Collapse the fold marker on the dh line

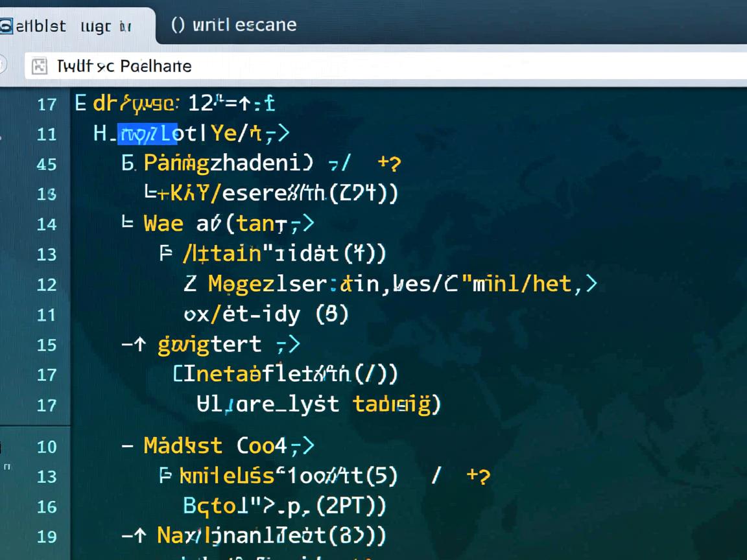click(80, 103)
